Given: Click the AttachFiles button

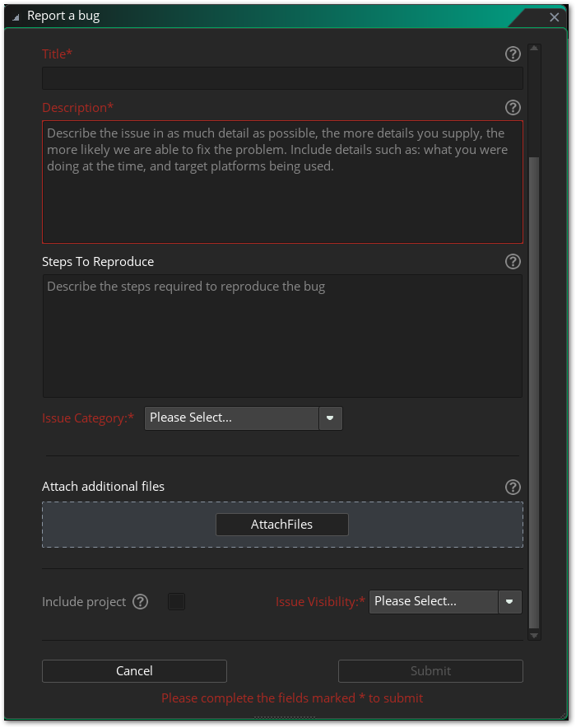Looking at the screenshot, I should click(x=281, y=525).
